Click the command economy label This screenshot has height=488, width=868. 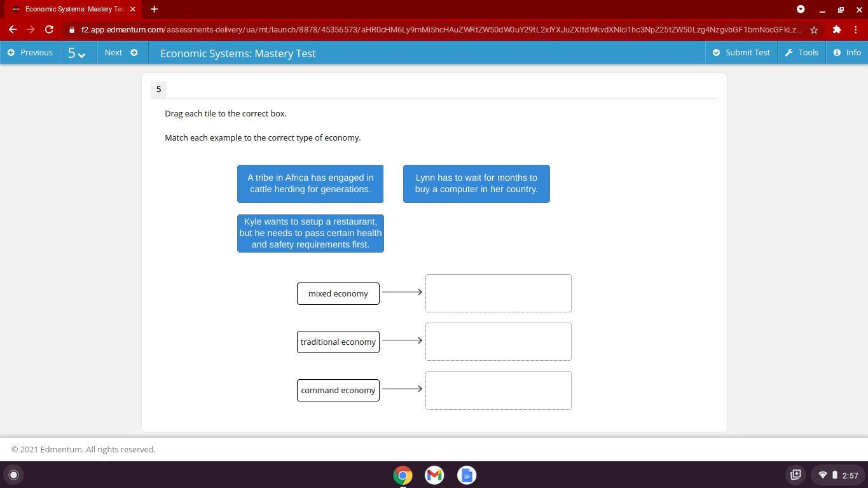pyautogui.click(x=338, y=390)
